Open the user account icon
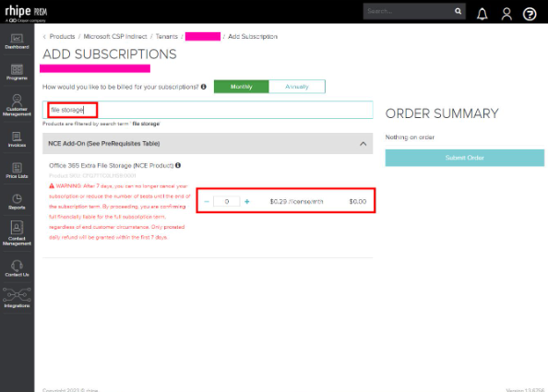The width and height of the screenshot is (548, 392). pyautogui.click(x=506, y=14)
